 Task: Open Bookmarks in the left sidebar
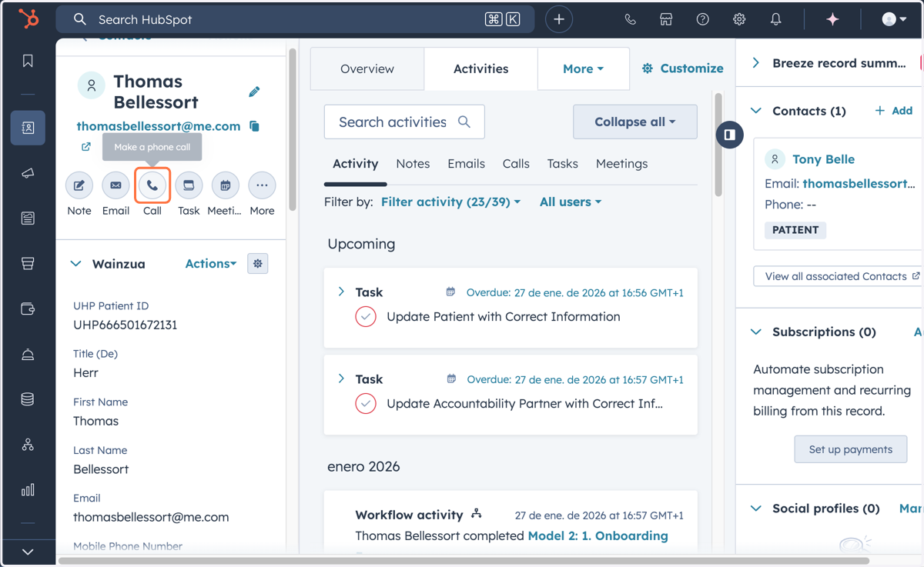[28, 61]
